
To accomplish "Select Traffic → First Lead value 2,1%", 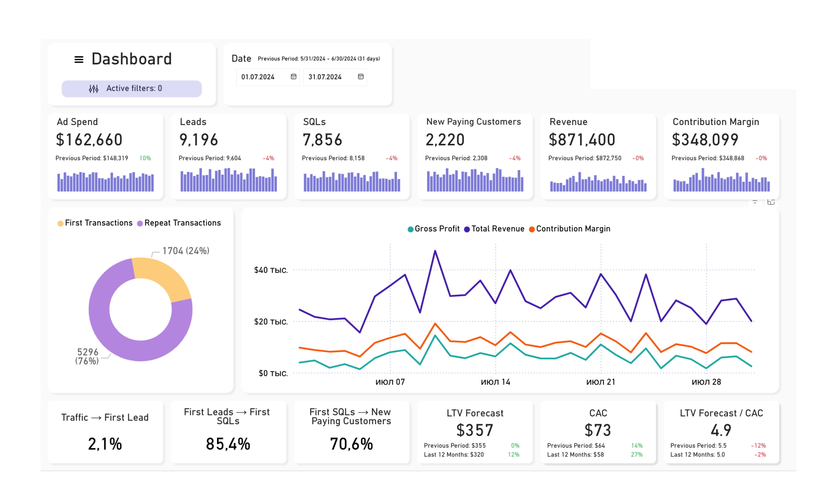I will (105, 444).
